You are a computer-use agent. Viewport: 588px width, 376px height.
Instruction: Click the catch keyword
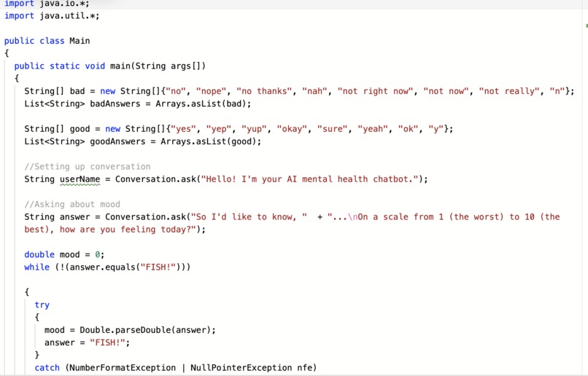click(47, 368)
